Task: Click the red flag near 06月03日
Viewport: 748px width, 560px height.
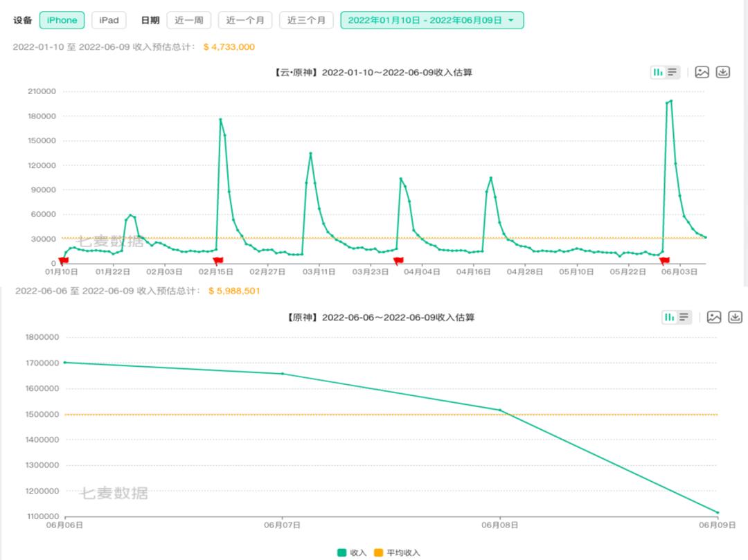Action: point(664,261)
